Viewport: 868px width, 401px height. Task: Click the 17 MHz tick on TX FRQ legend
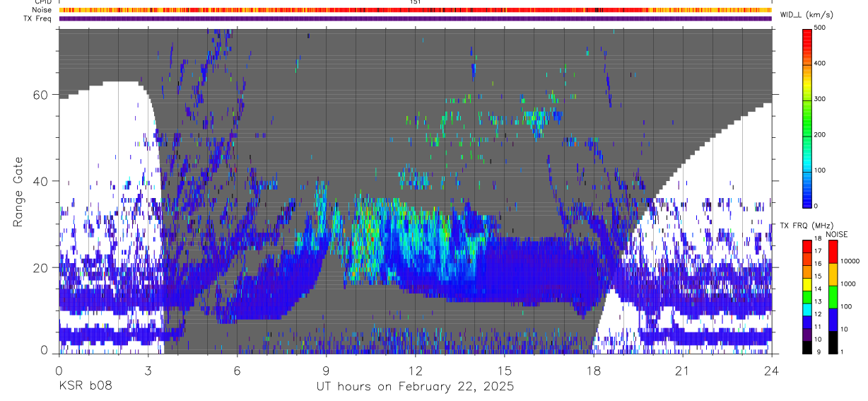pyautogui.click(x=818, y=251)
